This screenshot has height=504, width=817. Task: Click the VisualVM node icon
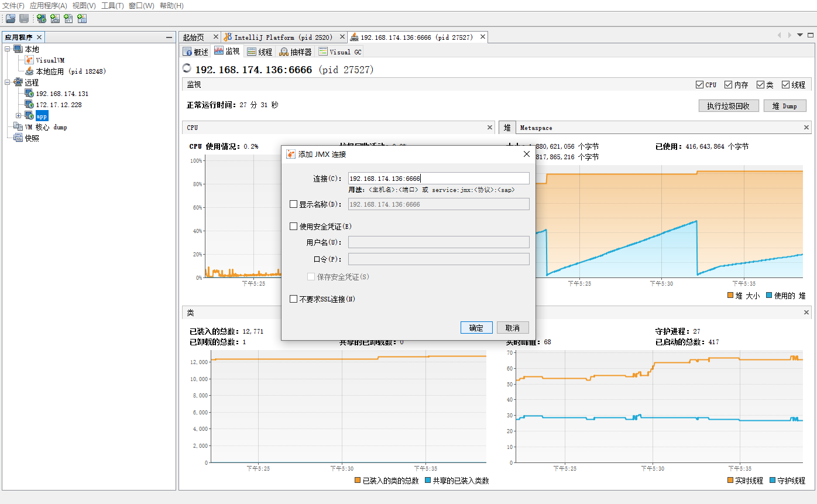[x=29, y=60]
